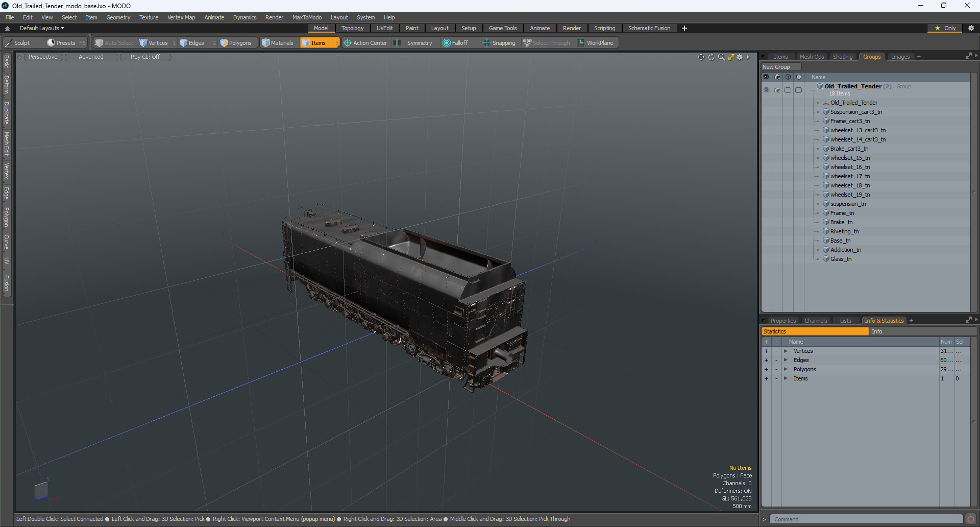Expand the Edges statistics row
Image resolution: width=980 pixels, height=527 pixels.
(x=786, y=360)
